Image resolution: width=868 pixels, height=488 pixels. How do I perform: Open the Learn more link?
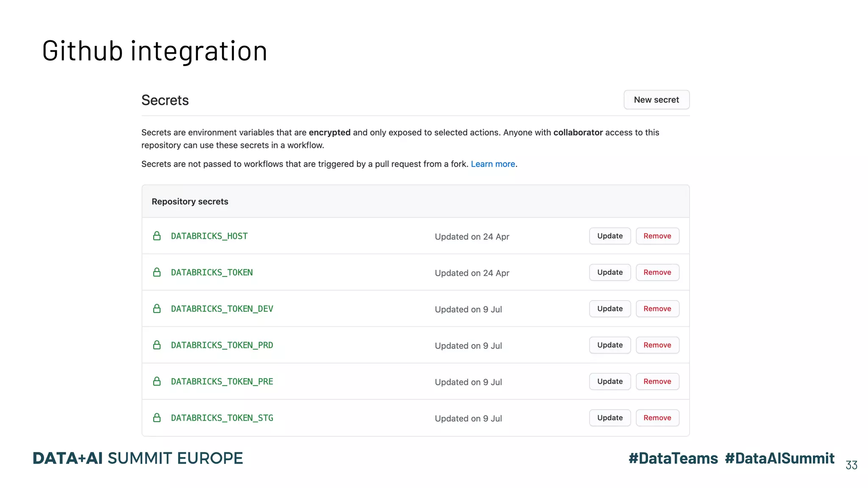(493, 164)
